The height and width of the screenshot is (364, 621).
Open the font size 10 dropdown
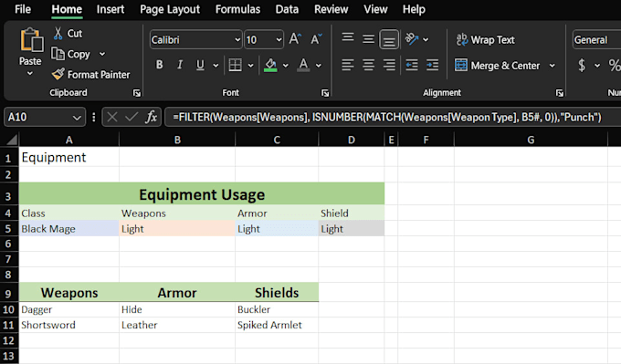(279, 40)
